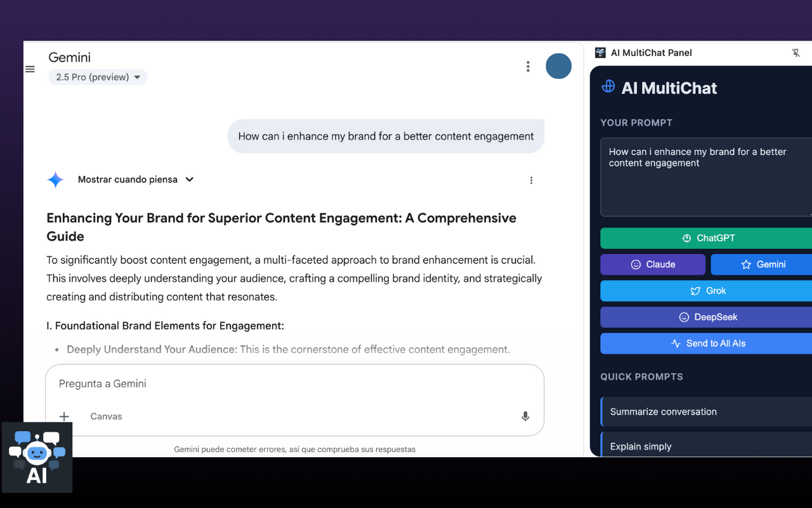Send prompt to Grok
The width and height of the screenshot is (812, 508).
pyautogui.click(x=706, y=291)
